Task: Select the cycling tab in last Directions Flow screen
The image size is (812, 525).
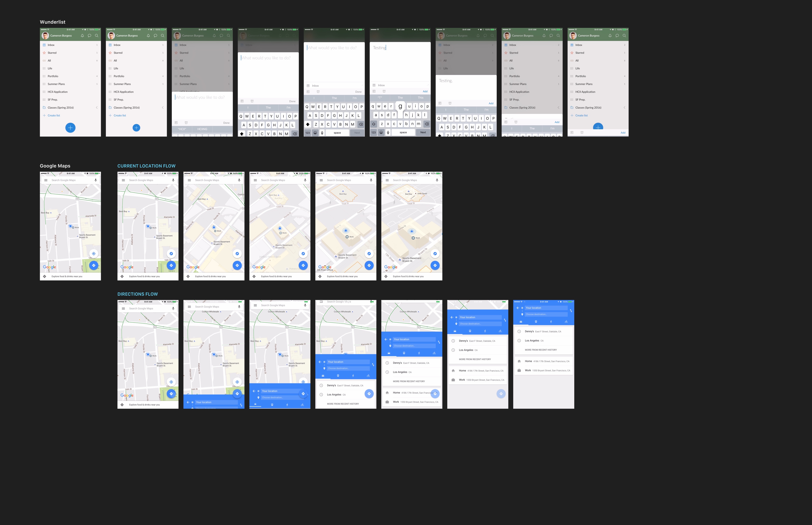Action: [x=566, y=321]
